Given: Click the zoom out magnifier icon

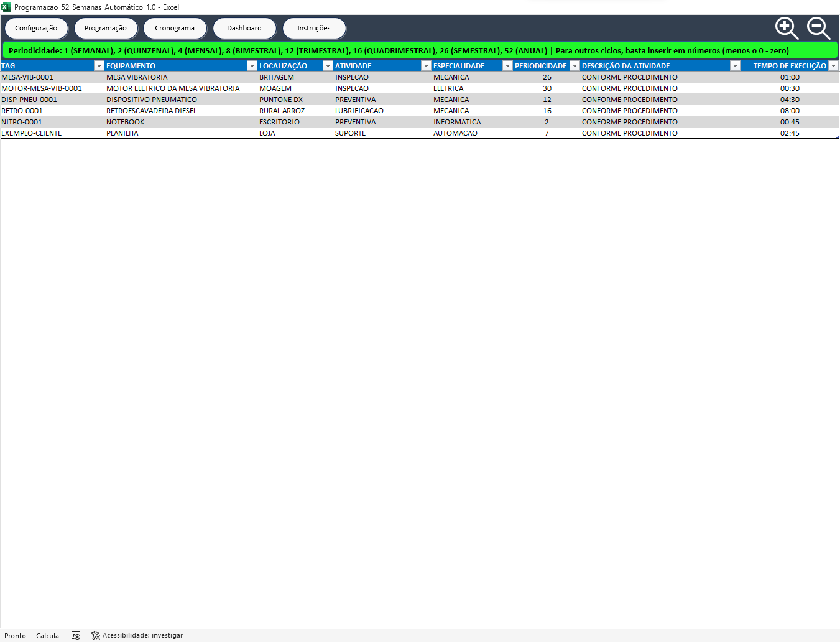Looking at the screenshot, I should [x=818, y=28].
